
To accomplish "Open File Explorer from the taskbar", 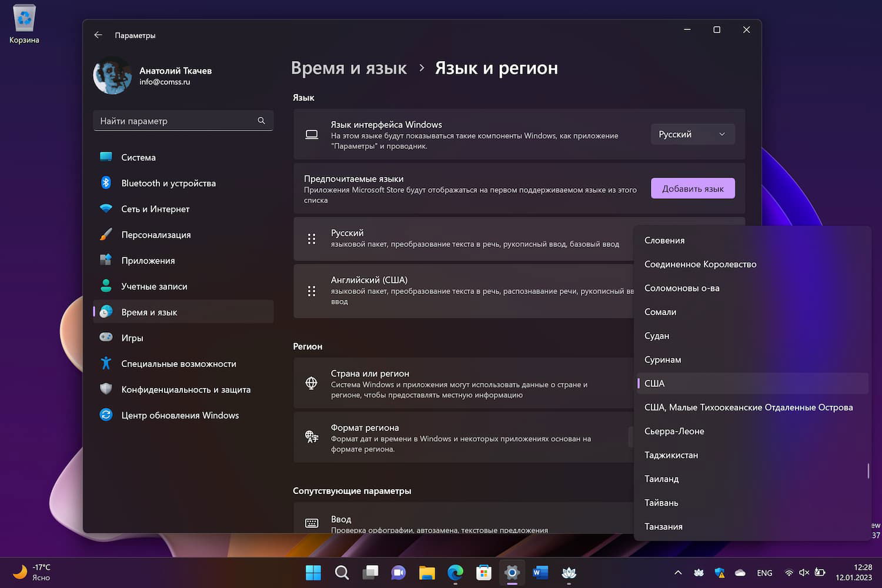I will pos(427,572).
